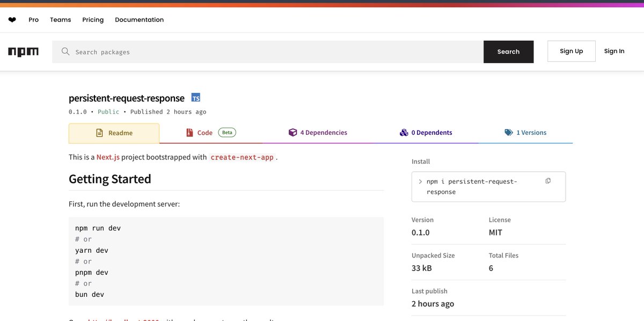Click 'First, run the development server:' text
Screen dimensions: 644x321
click(x=124, y=204)
